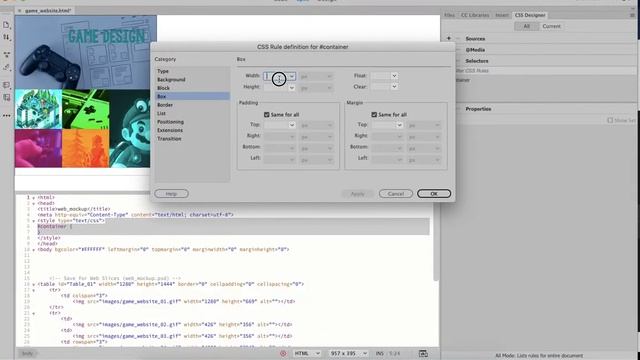
Task: Click the Expand All code icon in left toolbar
Action: click(x=6, y=54)
